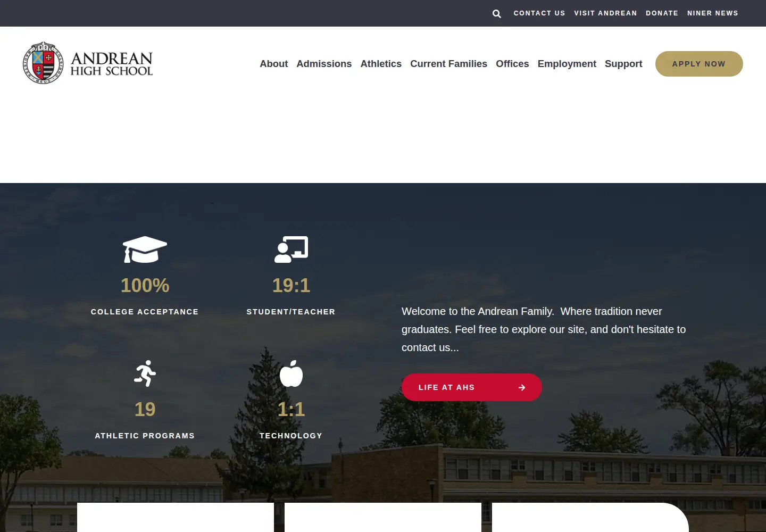The image size is (766, 532).
Task: Click the College Acceptance label
Action: (x=145, y=312)
